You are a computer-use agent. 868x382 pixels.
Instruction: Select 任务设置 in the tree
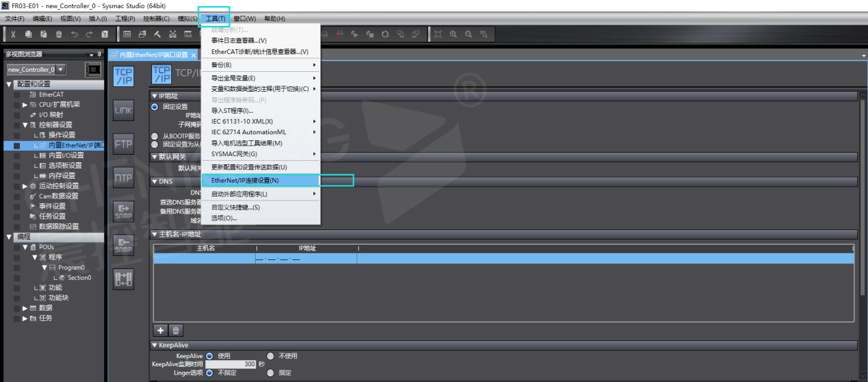click(x=52, y=216)
